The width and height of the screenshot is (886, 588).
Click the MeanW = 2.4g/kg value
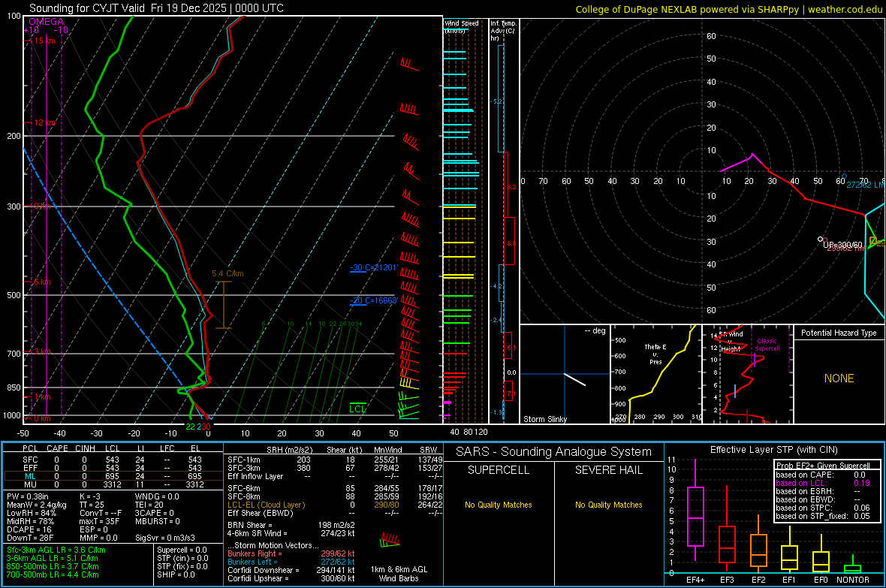[37, 505]
